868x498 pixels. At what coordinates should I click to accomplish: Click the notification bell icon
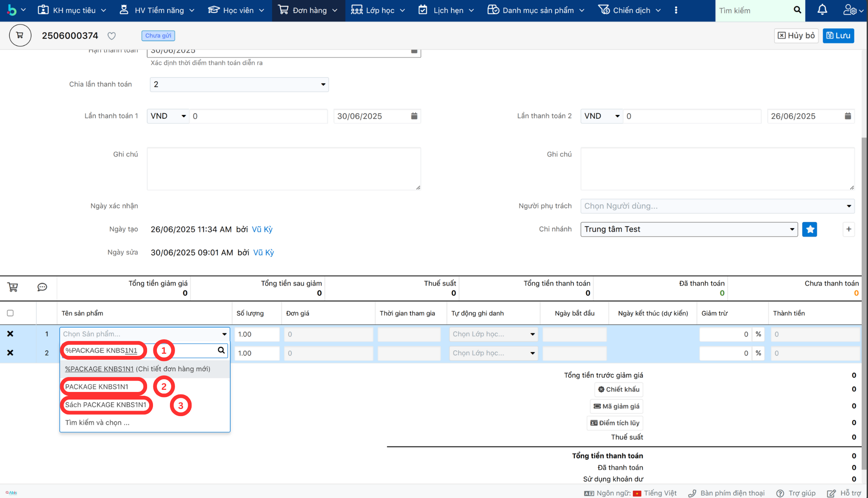822,10
